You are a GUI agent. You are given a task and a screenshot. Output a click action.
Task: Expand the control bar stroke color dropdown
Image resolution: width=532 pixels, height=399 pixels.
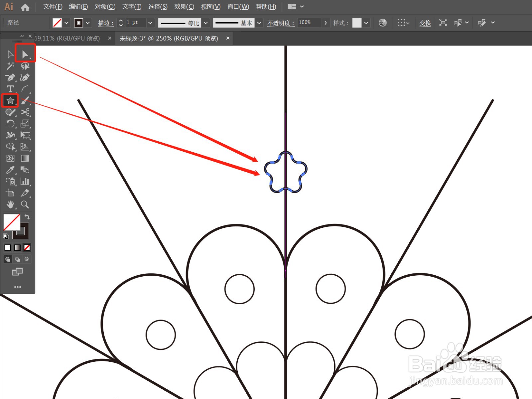click(x=88, y=23)
